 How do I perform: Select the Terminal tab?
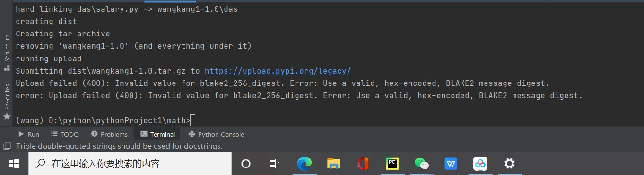tap(158, 134)
